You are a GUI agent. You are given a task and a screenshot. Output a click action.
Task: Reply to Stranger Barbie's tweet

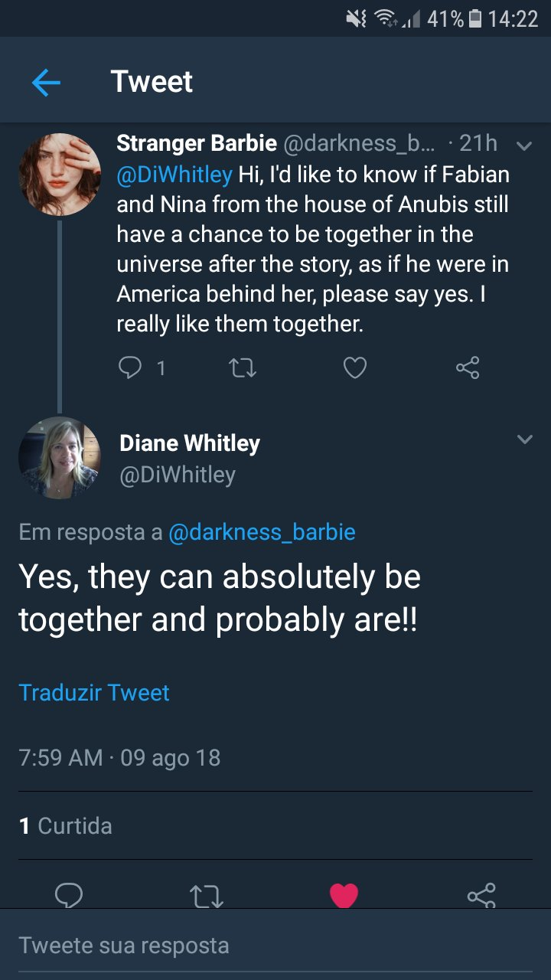[x=130, y=368]
